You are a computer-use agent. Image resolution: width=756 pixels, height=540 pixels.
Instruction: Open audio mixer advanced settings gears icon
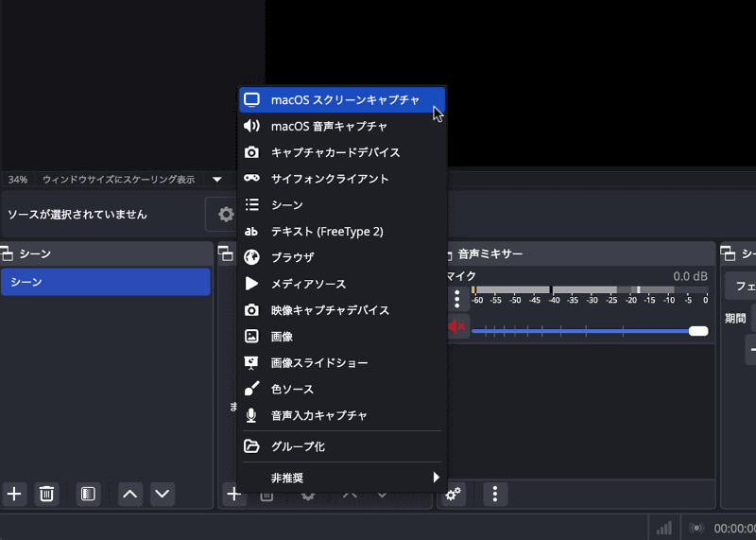(x=454, y=494)
